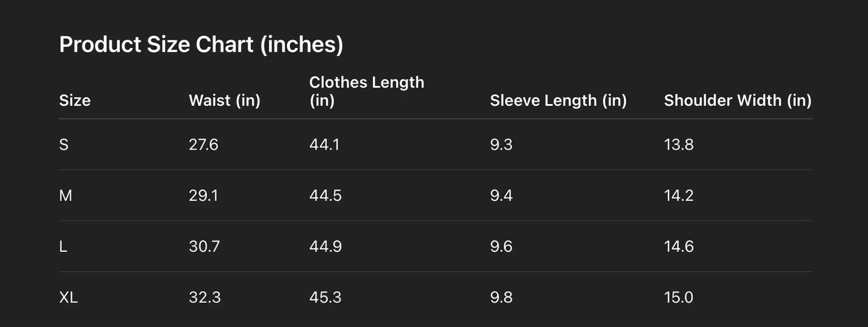This screenshot has width=868, height=327.
Task: Click the Shoulder Width (in) header
Action: pyautogui.click(x=737, y=100)
